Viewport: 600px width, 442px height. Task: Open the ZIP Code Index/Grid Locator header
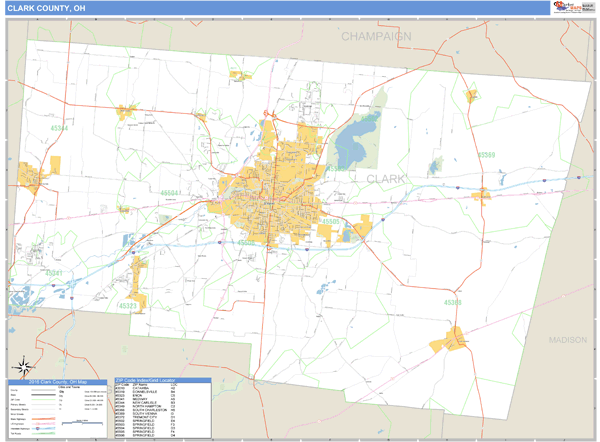tap(162, 382)
